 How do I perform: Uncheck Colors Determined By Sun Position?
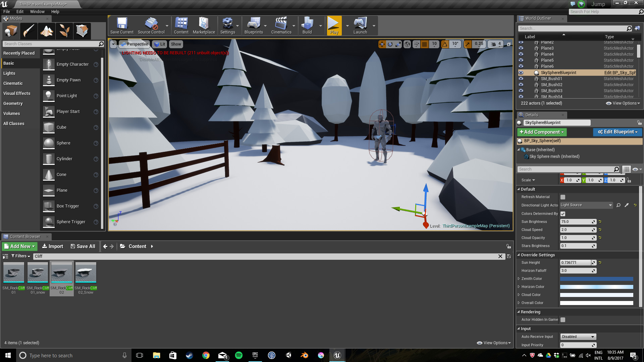click(563, 214)
